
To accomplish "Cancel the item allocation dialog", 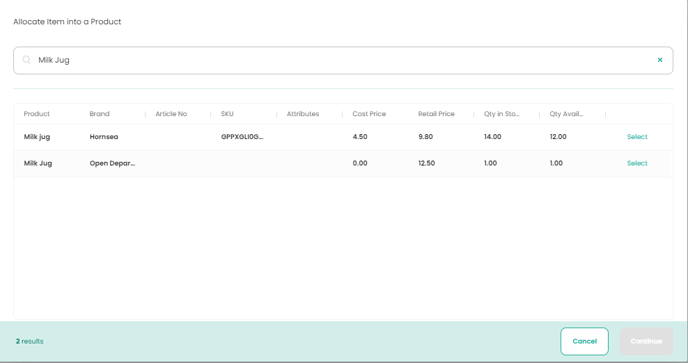I will [x=584, y=341].
